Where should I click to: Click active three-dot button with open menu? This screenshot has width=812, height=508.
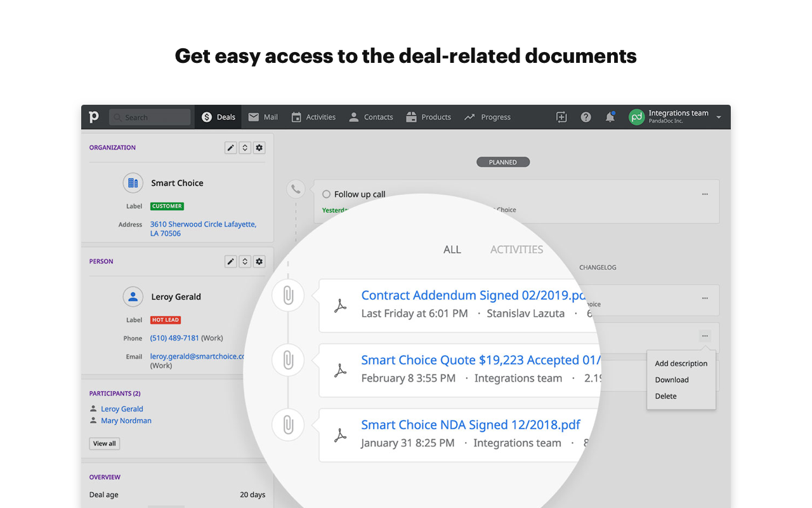[705, 336]
